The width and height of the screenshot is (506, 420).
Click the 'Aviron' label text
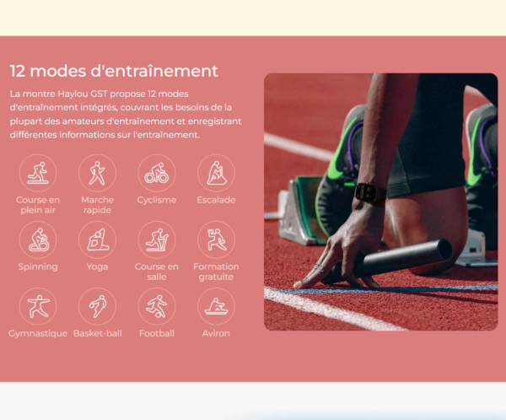tap(216, 333)
